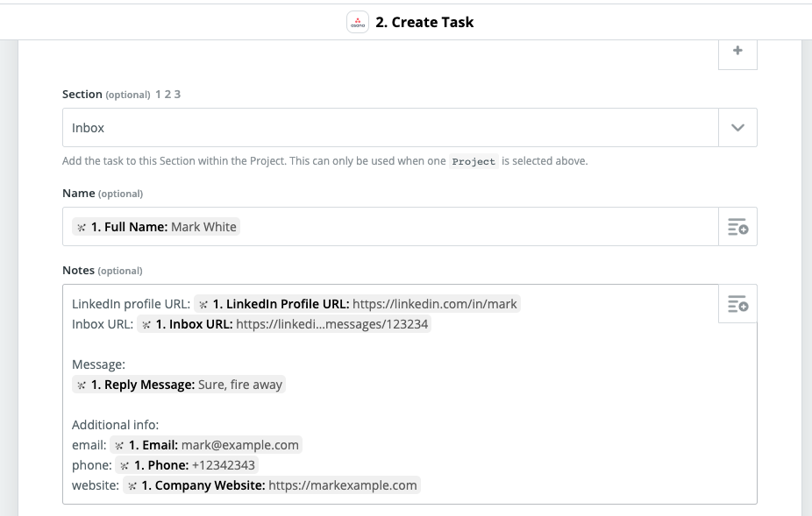The width and height of the screenshot is (812, 516).
Task: Open the Section dropdown showing Inbox
Action: point(390,127)
